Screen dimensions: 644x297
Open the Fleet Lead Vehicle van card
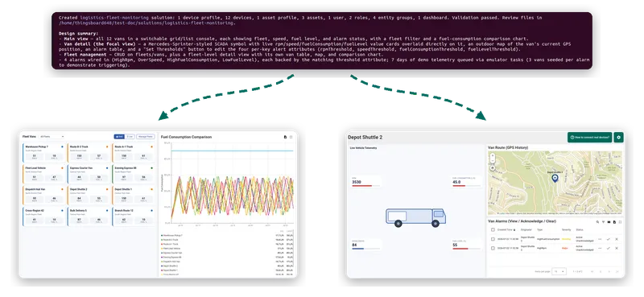coord(43,174)
